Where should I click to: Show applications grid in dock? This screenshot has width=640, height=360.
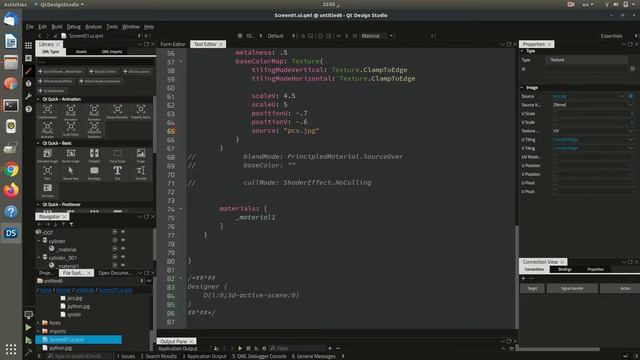pyautogui.click(x=11, y=349)
